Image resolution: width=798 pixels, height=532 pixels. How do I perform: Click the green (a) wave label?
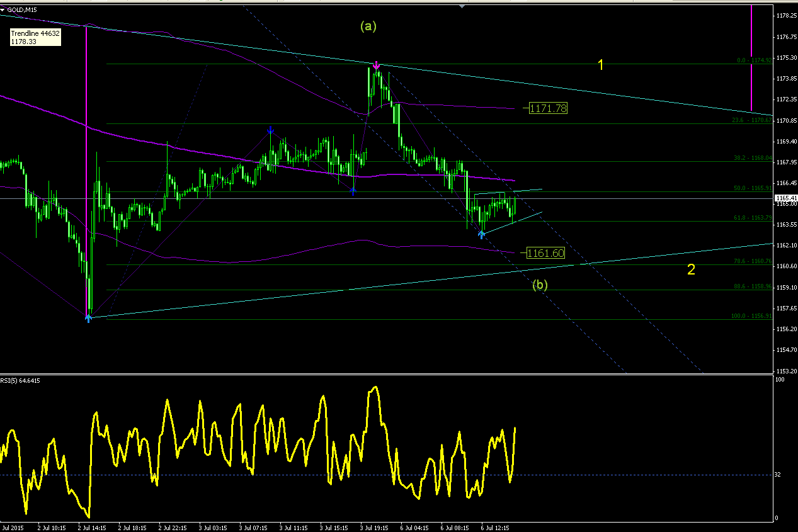[368, 26]
